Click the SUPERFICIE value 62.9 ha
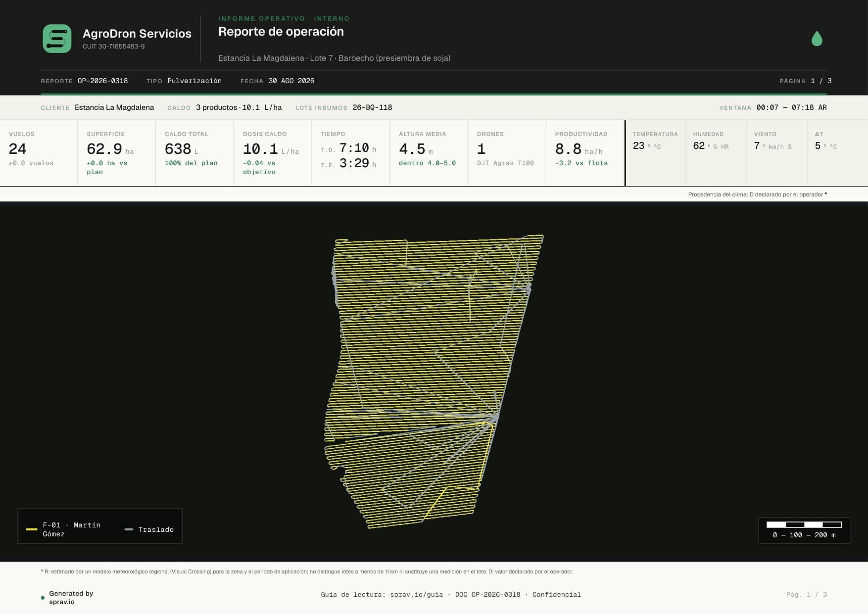This screenshot has width=868, height=614. point(110,149)
